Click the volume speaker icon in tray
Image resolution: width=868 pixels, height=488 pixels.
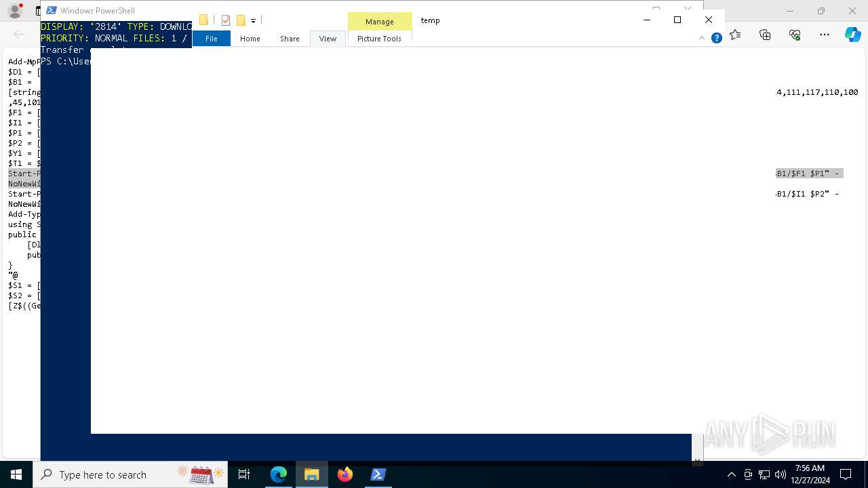[781, 474]
